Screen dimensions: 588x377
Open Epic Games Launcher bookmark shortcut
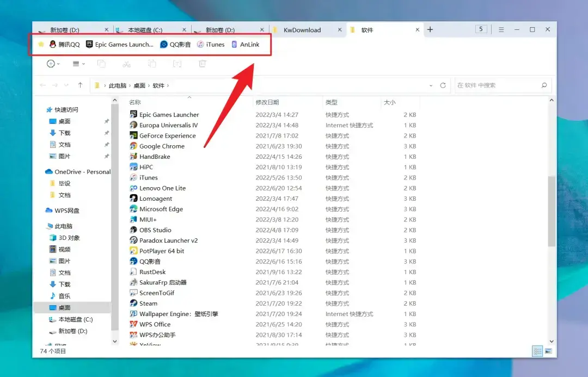click(x=120, y=45)
